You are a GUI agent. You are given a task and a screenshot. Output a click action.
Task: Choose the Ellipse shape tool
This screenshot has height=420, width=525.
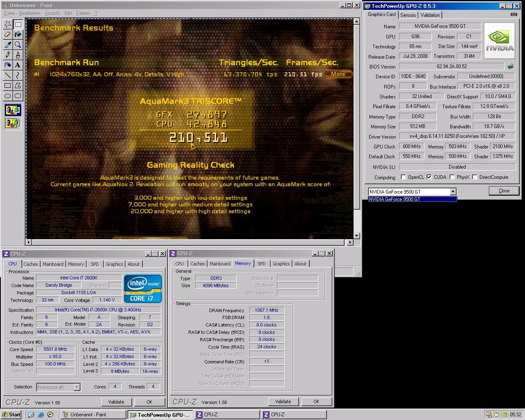8,96
